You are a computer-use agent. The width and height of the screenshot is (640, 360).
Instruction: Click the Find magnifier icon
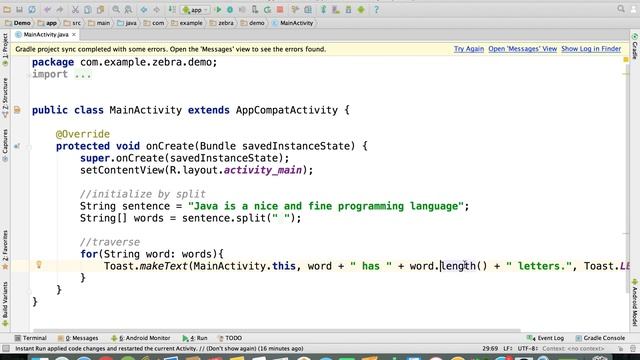tap(116, 9)
